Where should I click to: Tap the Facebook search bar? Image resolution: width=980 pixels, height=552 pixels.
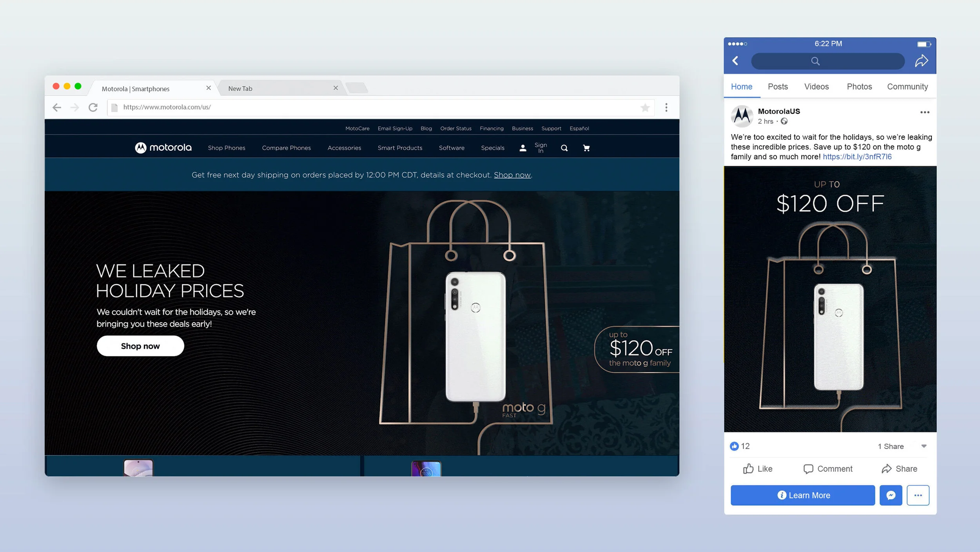click(828, 61)
